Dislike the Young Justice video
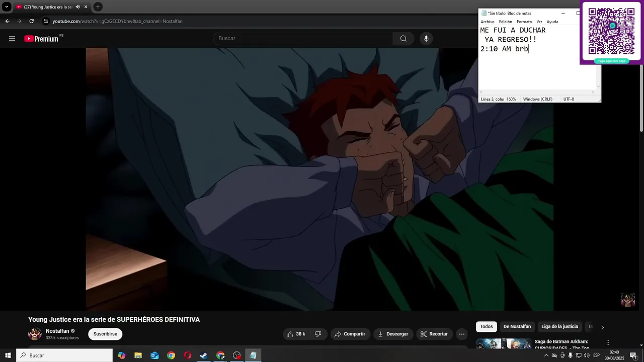This screenshot has height=362, width=644. (x=318, y=334)
